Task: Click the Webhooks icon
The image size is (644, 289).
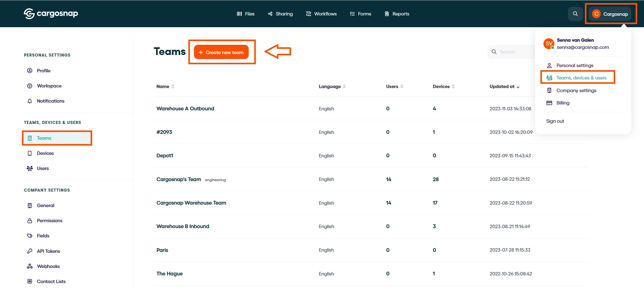Action: click(x=30, y=266)
